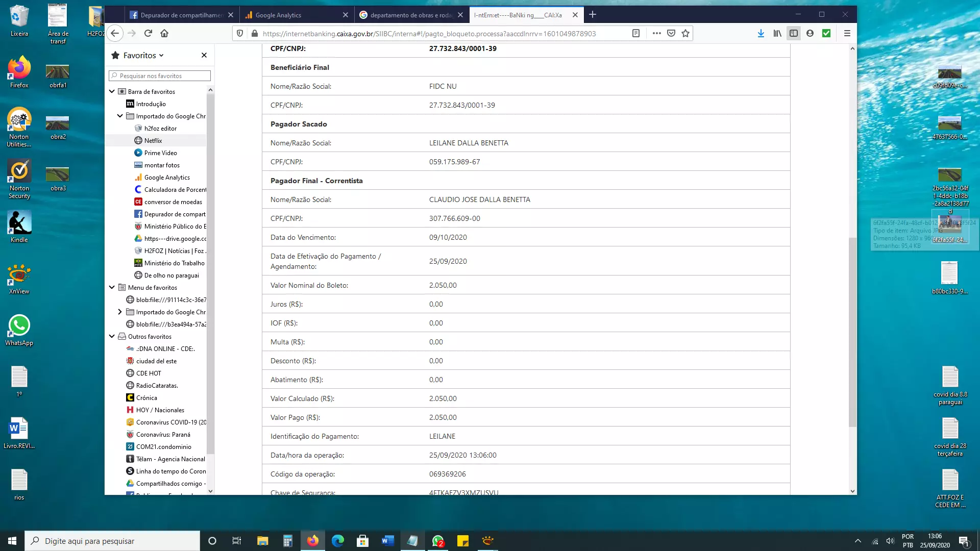This screenshot has height=551, width=980.
Task: Open the hamburger application menu
Action: [x=847, y=33]
